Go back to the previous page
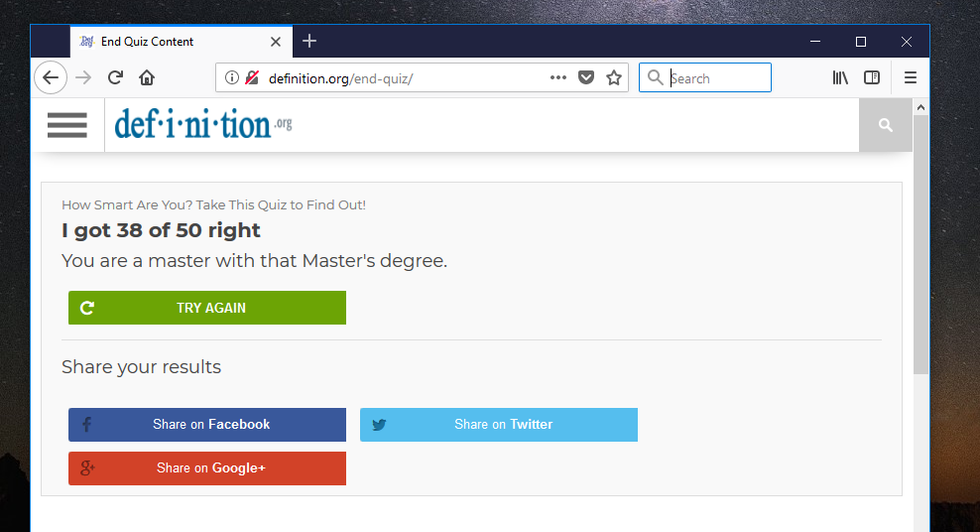The width and height of the screenshot is (980, 532). pos(51,77)
